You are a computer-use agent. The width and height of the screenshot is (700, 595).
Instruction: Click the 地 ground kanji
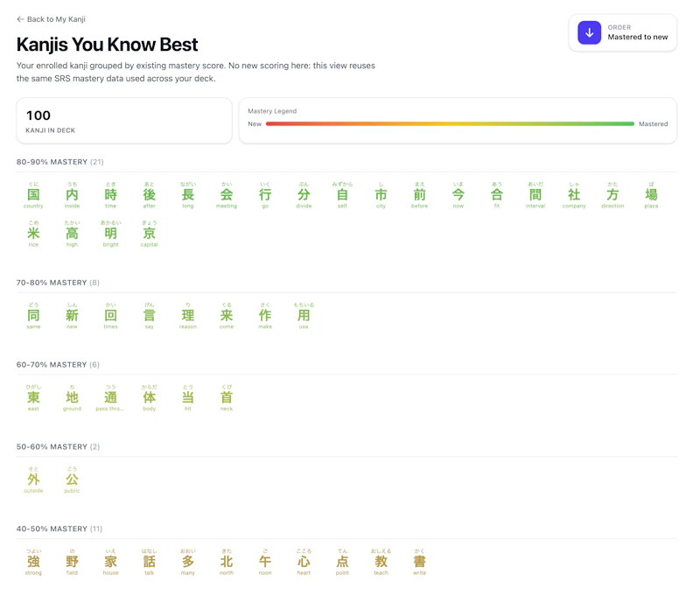tap(72, 398)
